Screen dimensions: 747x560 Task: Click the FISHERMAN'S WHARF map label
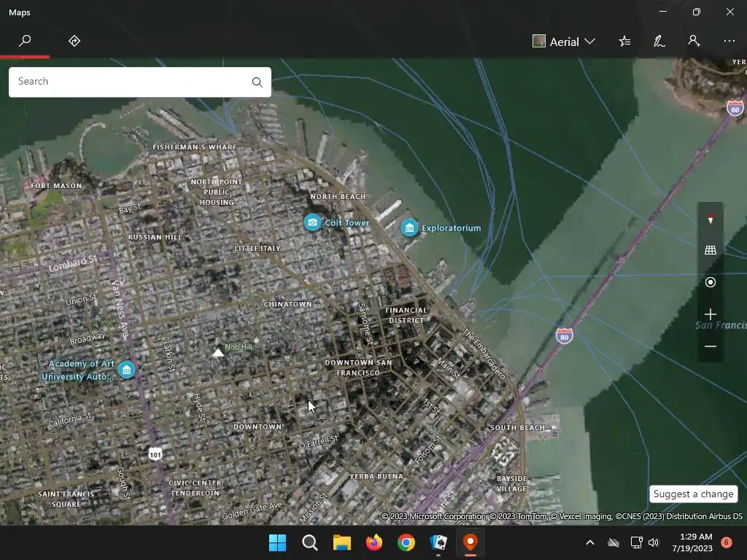[194, 147]
